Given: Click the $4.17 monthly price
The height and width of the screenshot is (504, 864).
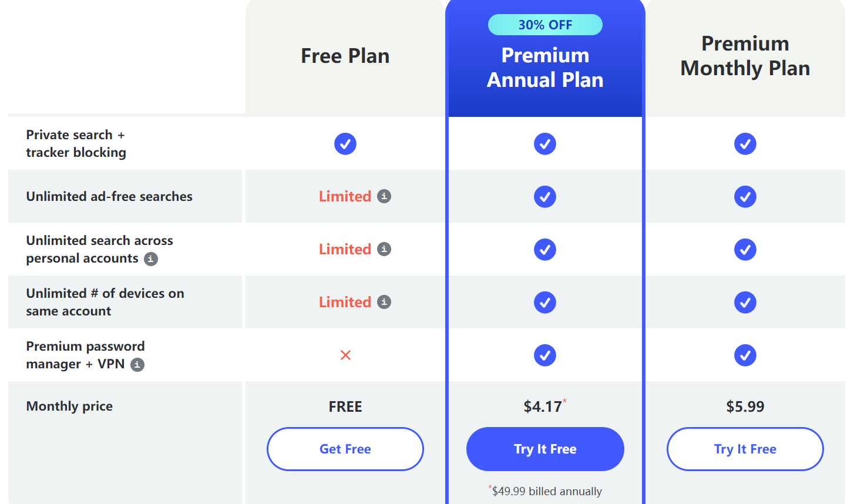Looking at the screenshot, I should click(x=543, y=406).
